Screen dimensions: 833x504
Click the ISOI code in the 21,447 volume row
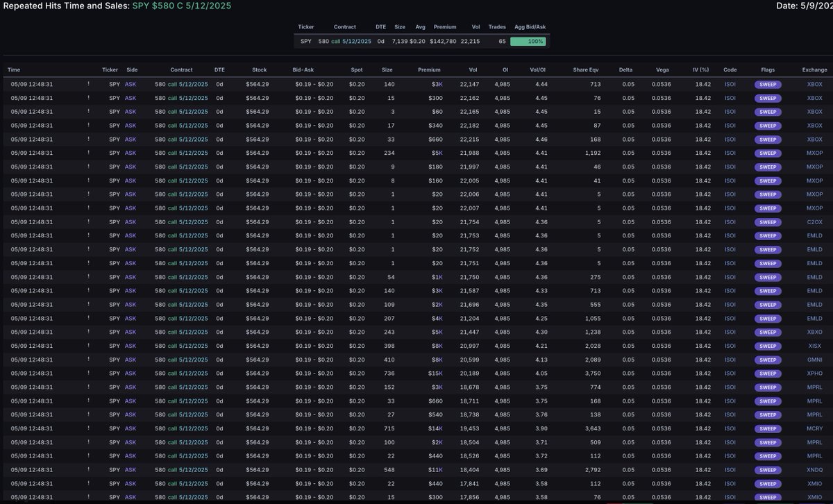(730, 332)
